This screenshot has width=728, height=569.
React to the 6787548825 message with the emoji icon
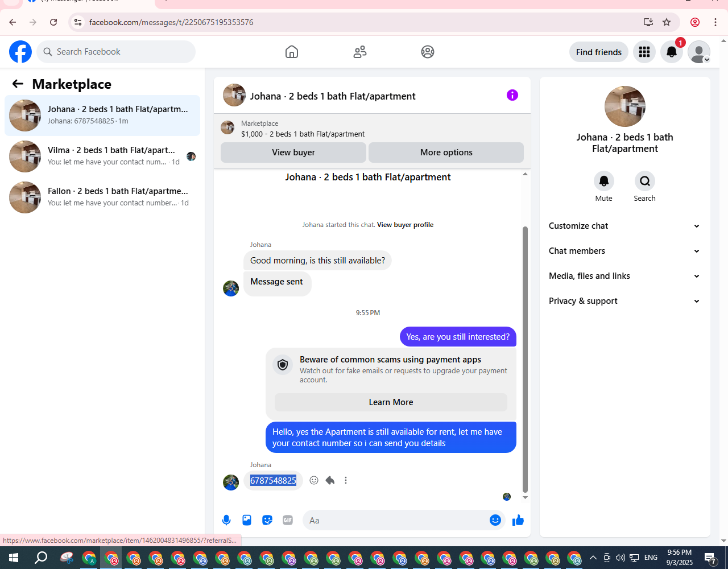click(x=314, y=480)
